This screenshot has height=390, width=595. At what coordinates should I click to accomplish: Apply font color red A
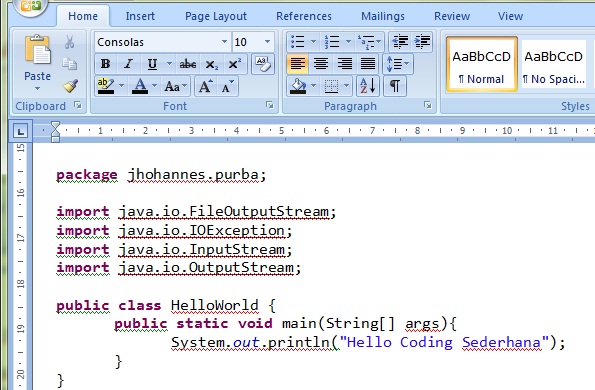[x=140, y=86]
